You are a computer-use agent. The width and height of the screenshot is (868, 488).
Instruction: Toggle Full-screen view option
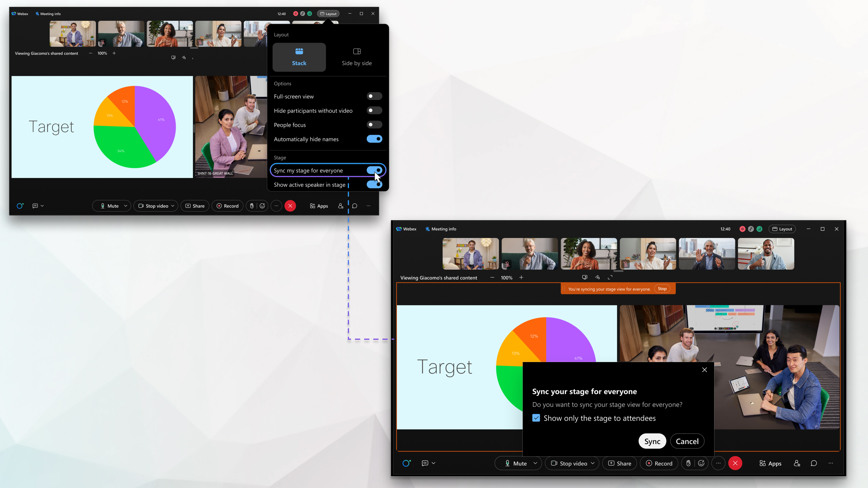pos(374,96)
